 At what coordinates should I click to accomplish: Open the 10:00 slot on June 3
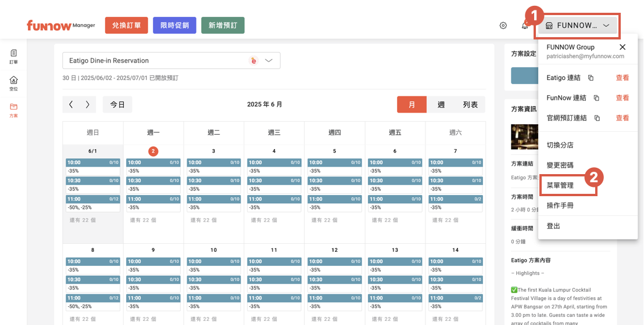213,163
